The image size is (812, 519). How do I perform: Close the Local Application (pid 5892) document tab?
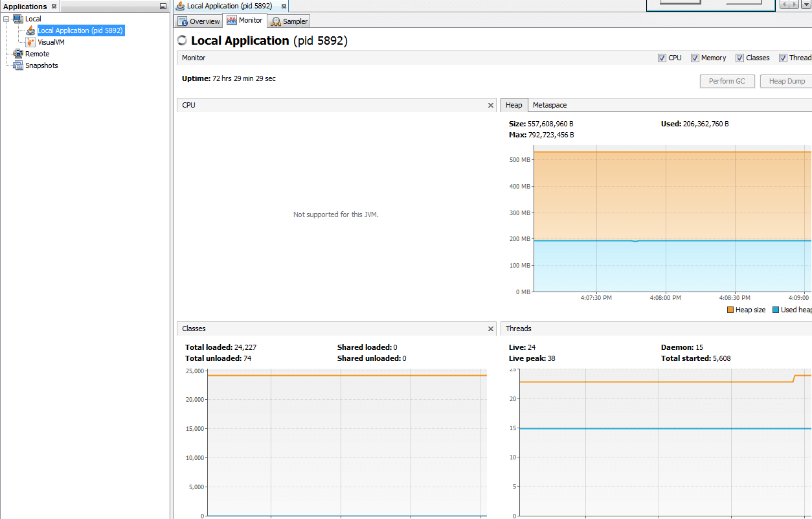(x=284, y=6)
